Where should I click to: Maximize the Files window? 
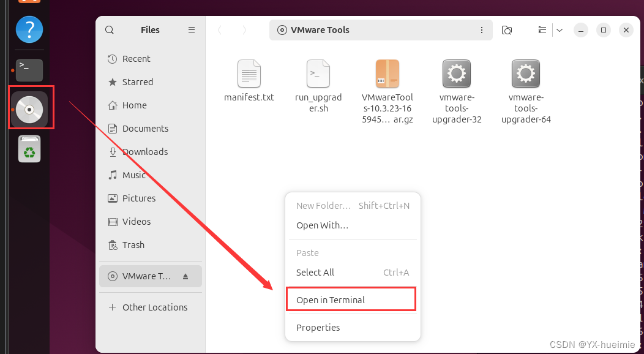(x=604, y=30)
